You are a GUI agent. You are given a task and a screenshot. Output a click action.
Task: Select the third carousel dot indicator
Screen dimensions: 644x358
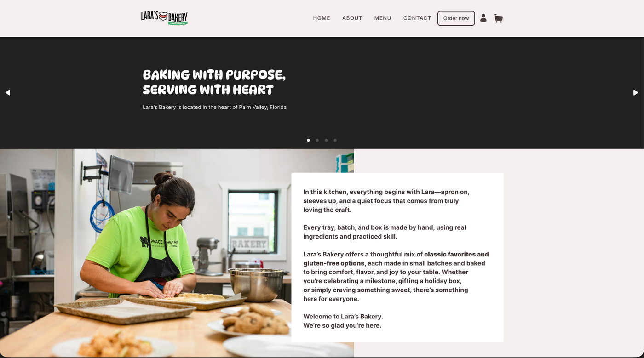click(x=326, y=140)
